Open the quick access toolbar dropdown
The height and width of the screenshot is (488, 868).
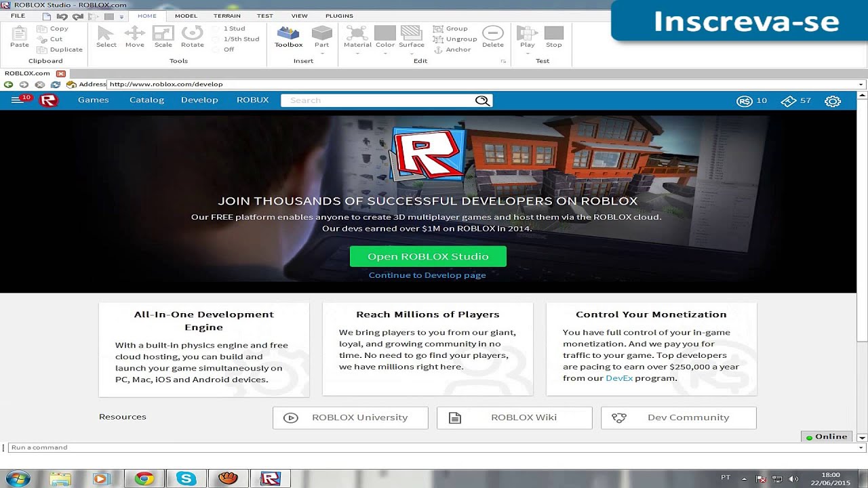121,16
